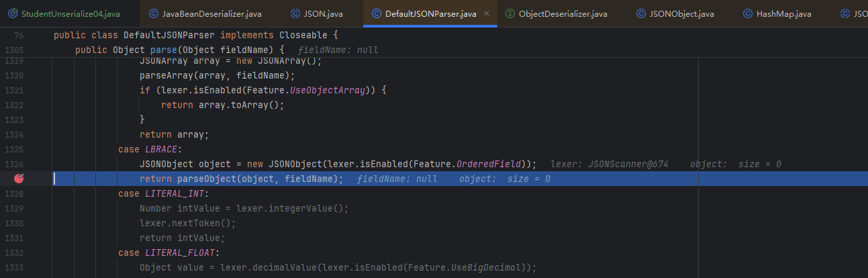This screenshot has width=868, height=278.
Task: Click the array.toArray() return statement
Action: (x=223, y=105)
